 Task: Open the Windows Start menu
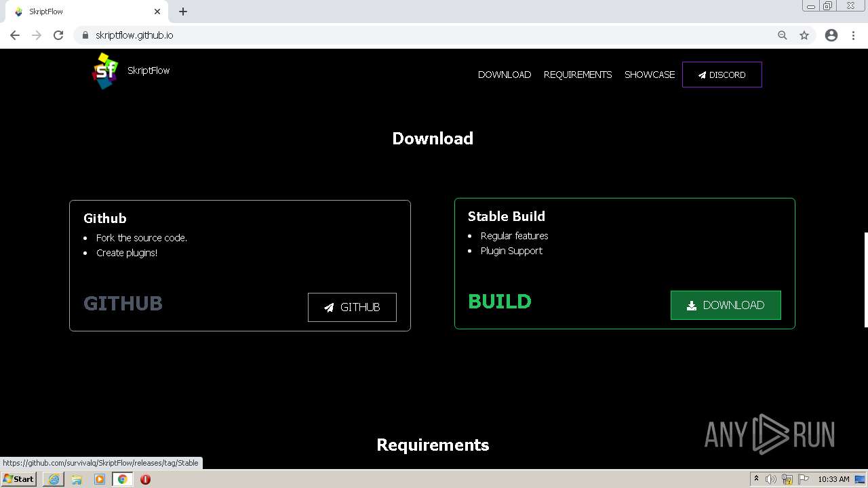click(x=19, y=479)
